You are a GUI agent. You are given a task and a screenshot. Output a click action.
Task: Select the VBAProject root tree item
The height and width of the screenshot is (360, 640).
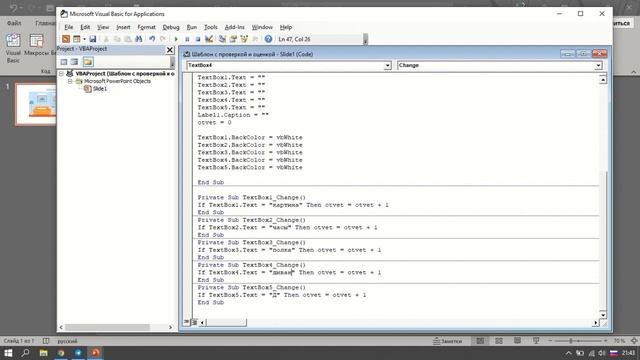124,74
